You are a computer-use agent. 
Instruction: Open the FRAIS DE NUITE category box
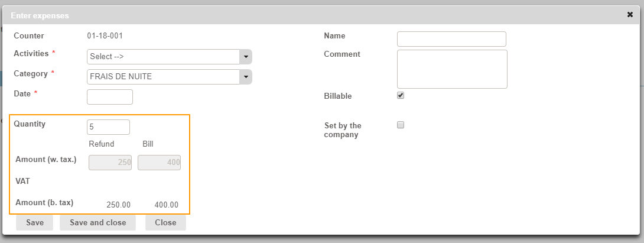[164, 77]
